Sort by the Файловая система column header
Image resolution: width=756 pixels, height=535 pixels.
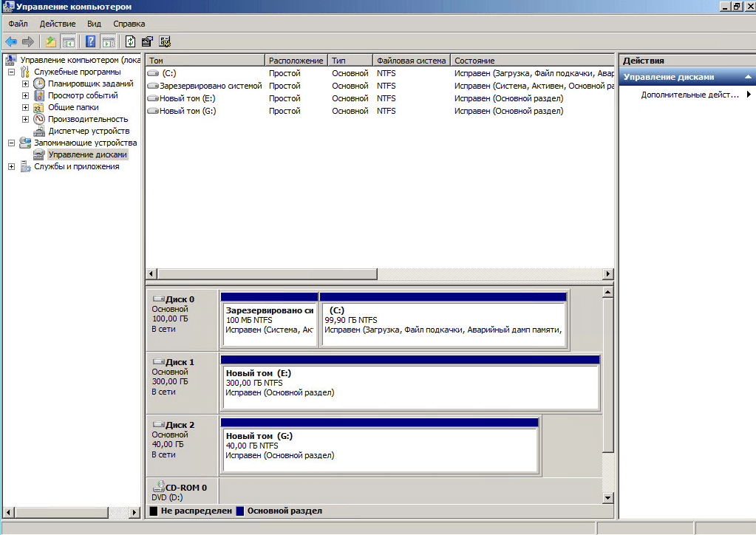pos(411,61)
